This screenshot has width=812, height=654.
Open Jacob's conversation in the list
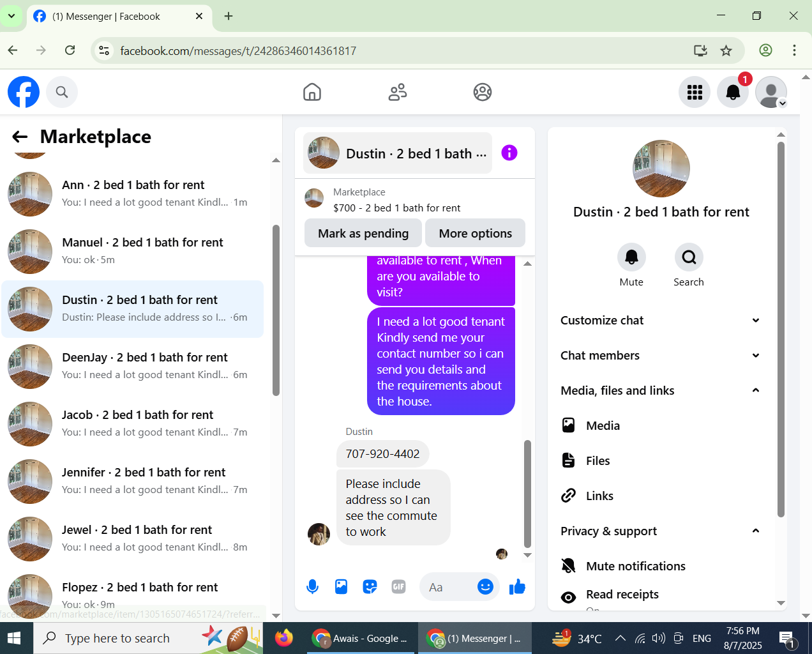[132, 423]
